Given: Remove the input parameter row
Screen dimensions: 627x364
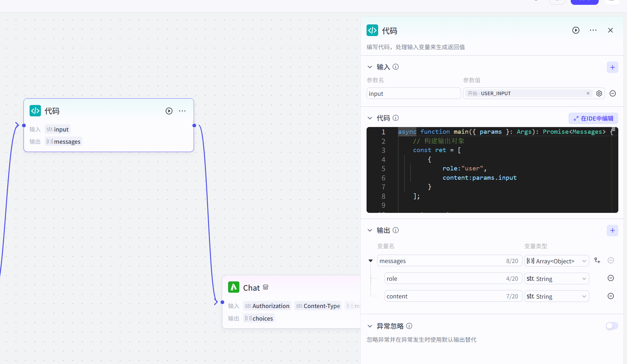Looking at the screenshot, I should [613, 93].
